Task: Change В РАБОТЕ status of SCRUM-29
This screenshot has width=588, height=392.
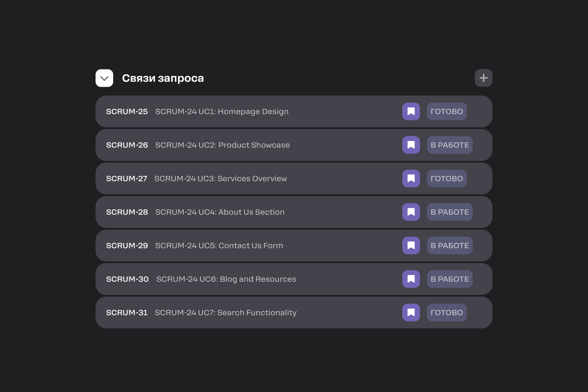Action: 449,245
